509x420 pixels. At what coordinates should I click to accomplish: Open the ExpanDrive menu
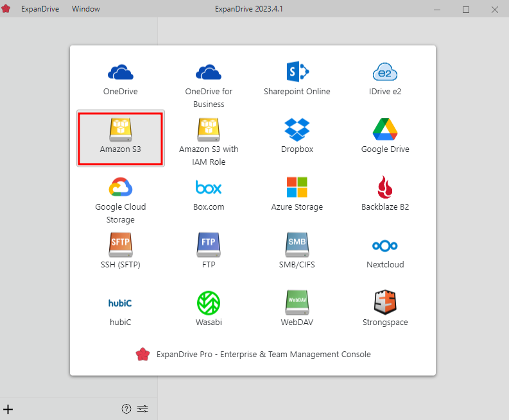click(40, 9)
